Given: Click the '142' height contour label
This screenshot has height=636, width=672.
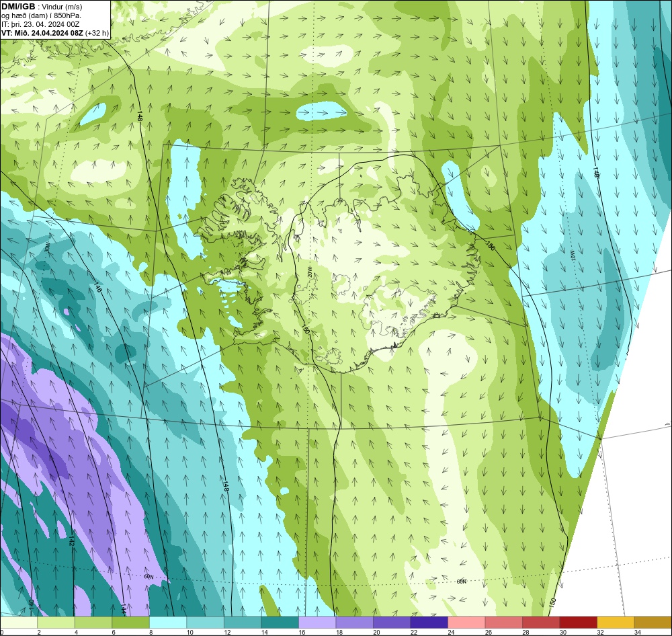Looking at the screenshot, I should click(72, 541).
